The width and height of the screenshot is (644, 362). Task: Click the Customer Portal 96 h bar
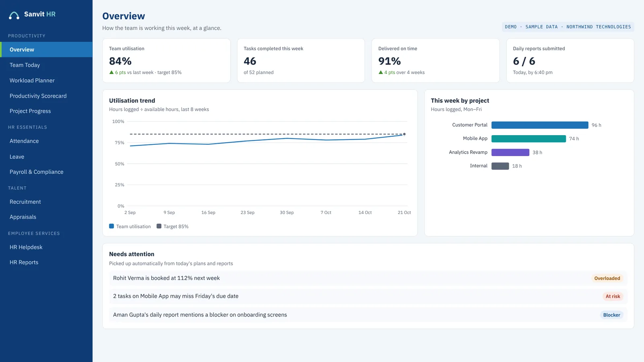click(540, 125)
